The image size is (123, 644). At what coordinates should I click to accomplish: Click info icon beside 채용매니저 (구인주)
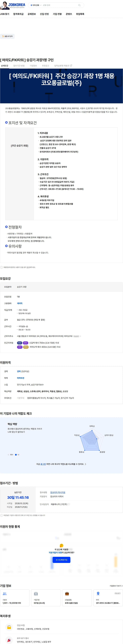[69, 504]
